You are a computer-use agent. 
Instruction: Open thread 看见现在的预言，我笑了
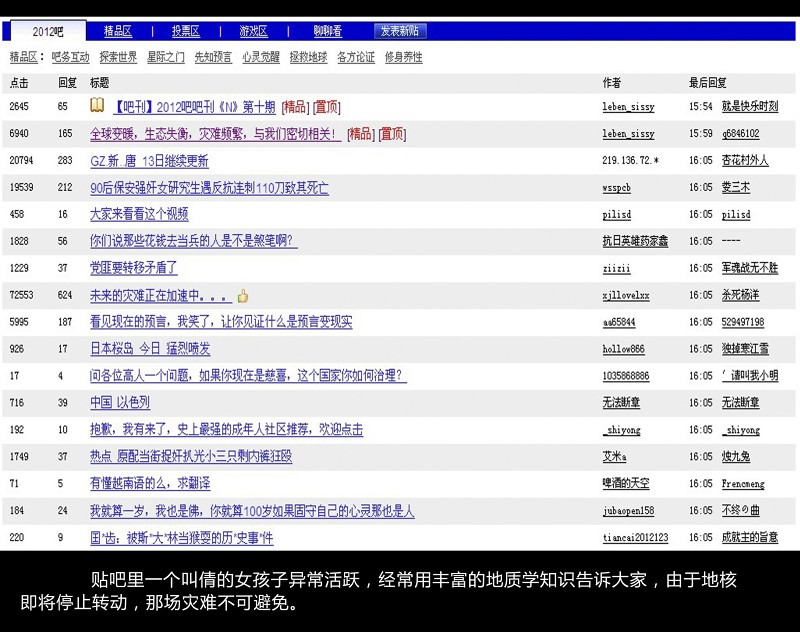[x=221, y=322]
